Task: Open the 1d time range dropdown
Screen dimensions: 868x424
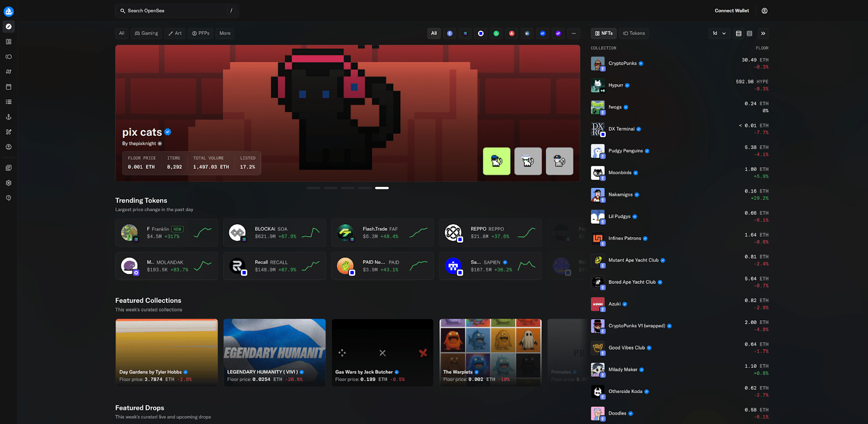Action: [x=719, y=34]
